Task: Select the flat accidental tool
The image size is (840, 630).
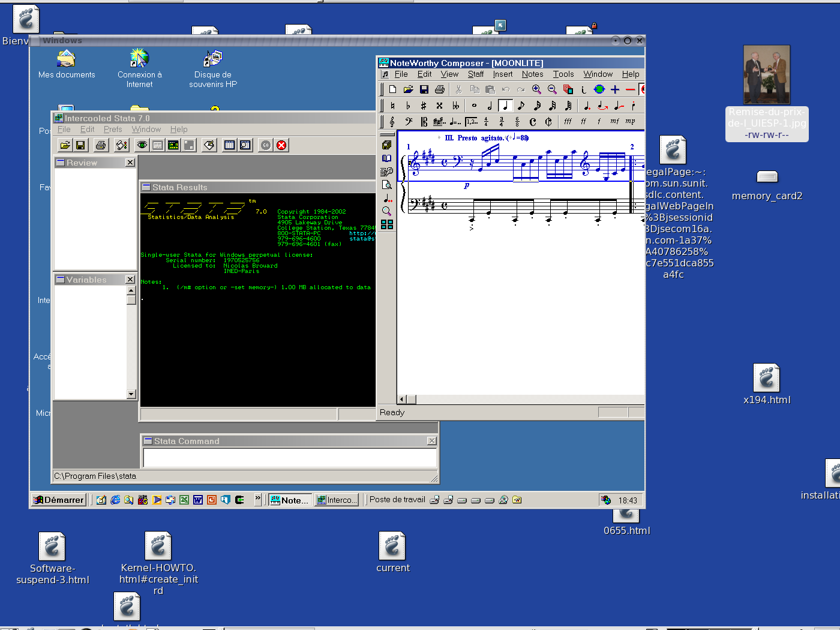Action: [x=408, y=106]
